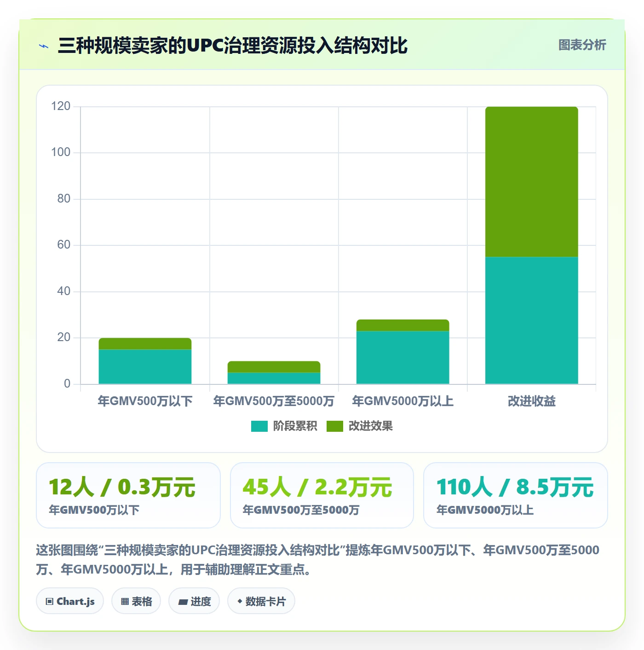Select the 表格 tag chip
The image size is (644, 650).
tap(136, 601)
